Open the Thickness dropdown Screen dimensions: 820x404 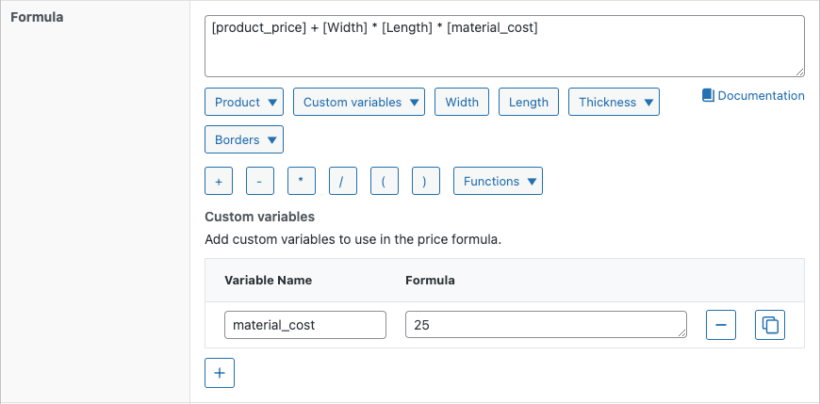click(x=614, y=102)
